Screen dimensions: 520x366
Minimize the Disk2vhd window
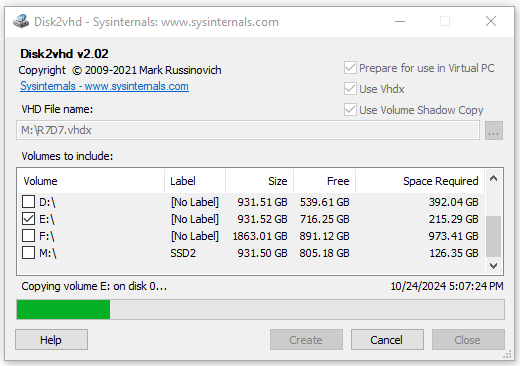click(x=400, y=22)
